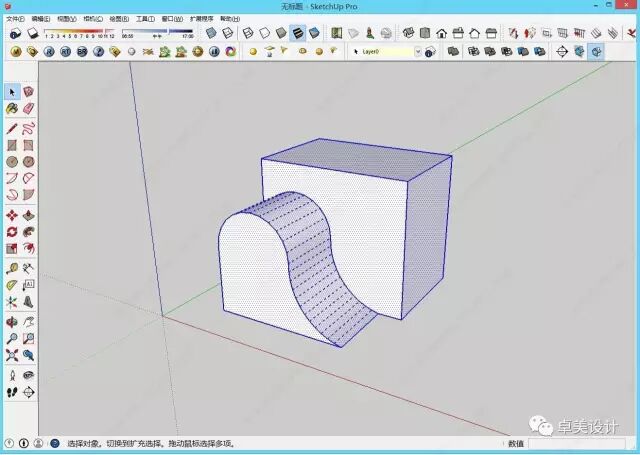The image size is (640, 455).
Task: Select the Dimension tool
Action: pos(28,269)
